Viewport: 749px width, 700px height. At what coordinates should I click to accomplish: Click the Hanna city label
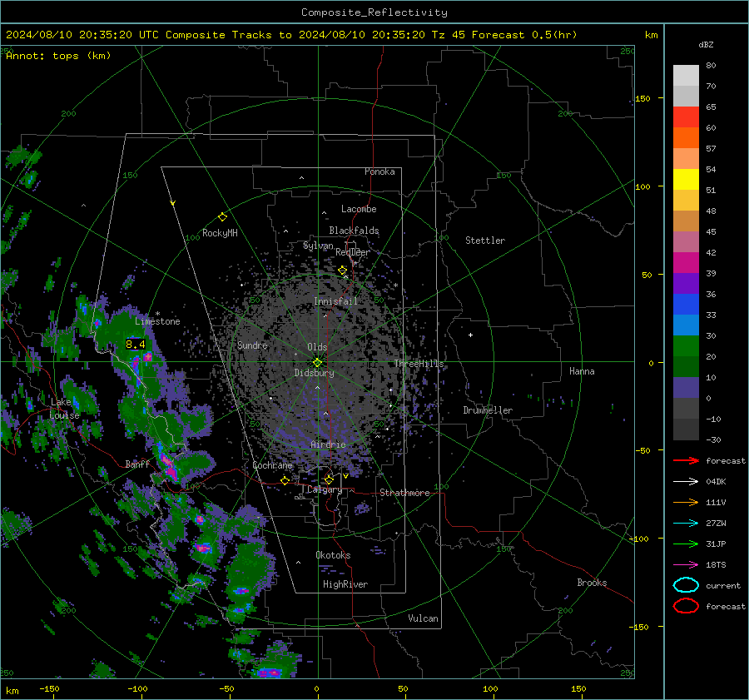[582, 371]
